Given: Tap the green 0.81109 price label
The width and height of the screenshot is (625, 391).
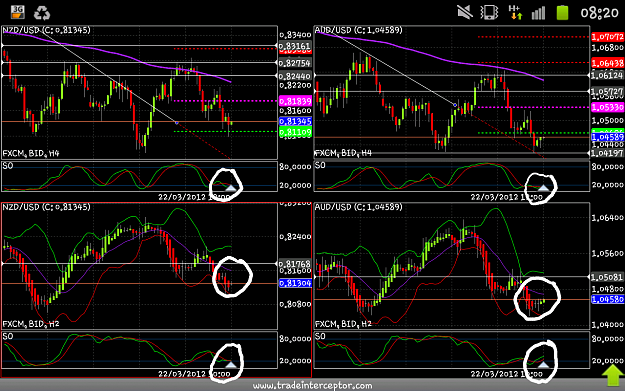Looking at the screenshot, I should point(295,132).
